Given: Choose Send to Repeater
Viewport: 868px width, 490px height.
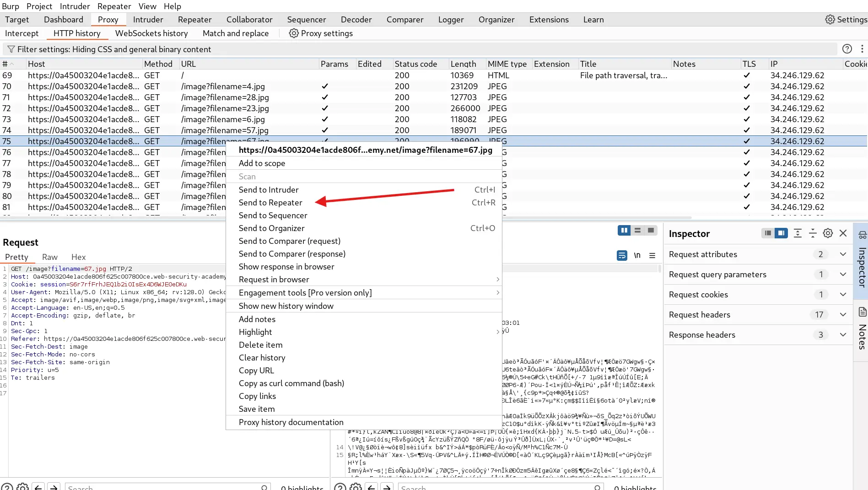Looking at the screenshot, I should click(x=364, y=203).
